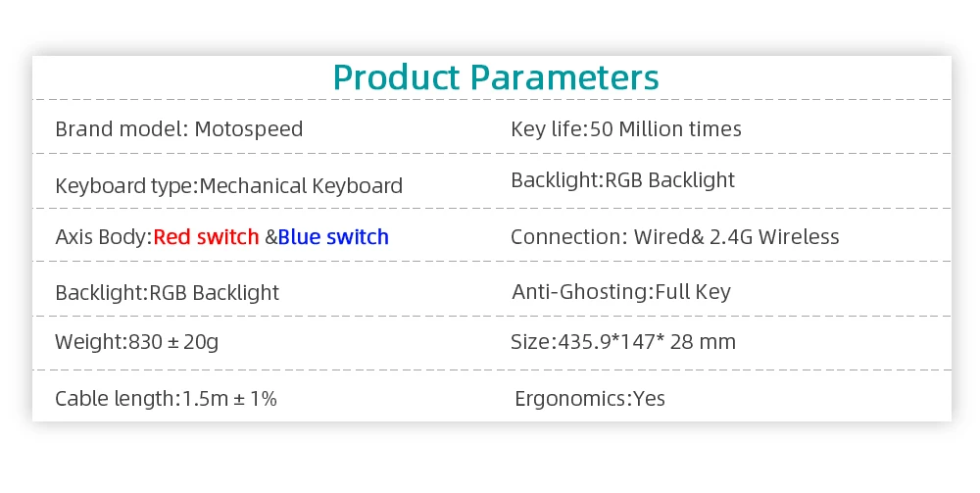
Task: Select the Connection Wired & 2.4G Wireless text
Action: click(x=674, y=237)
